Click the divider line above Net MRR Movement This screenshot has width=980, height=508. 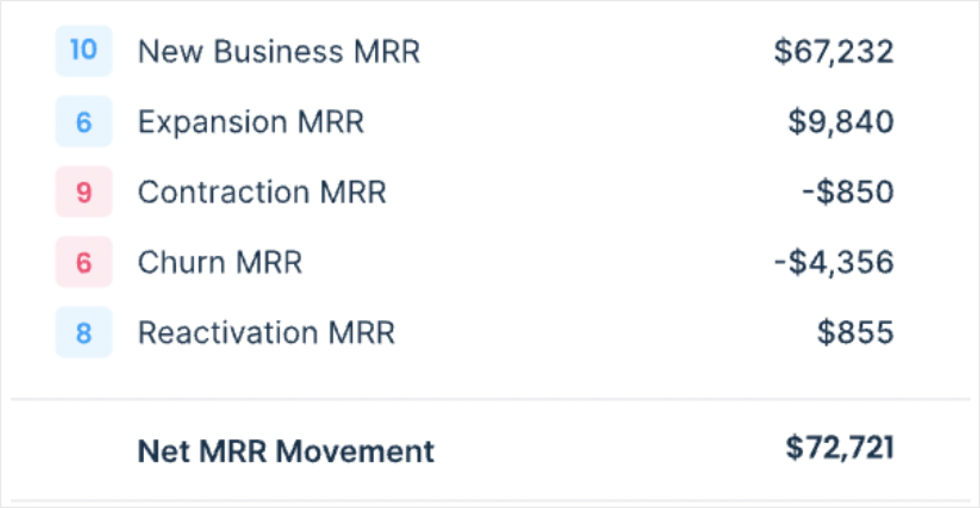490,399
